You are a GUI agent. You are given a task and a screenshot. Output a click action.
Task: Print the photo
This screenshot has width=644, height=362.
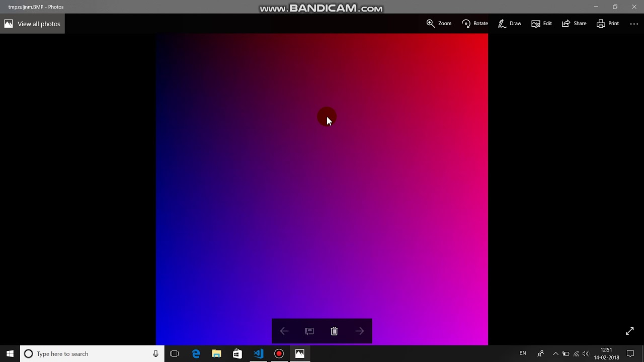click(608, 24)
